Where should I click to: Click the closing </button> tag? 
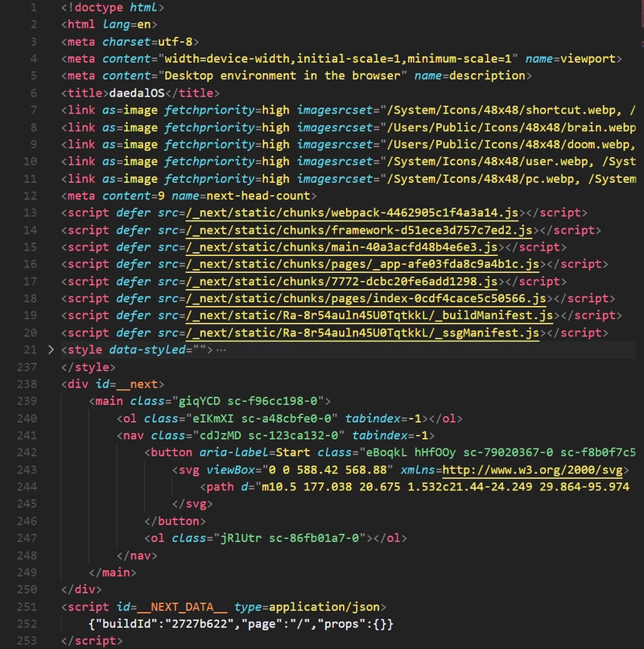coord(175,521)
